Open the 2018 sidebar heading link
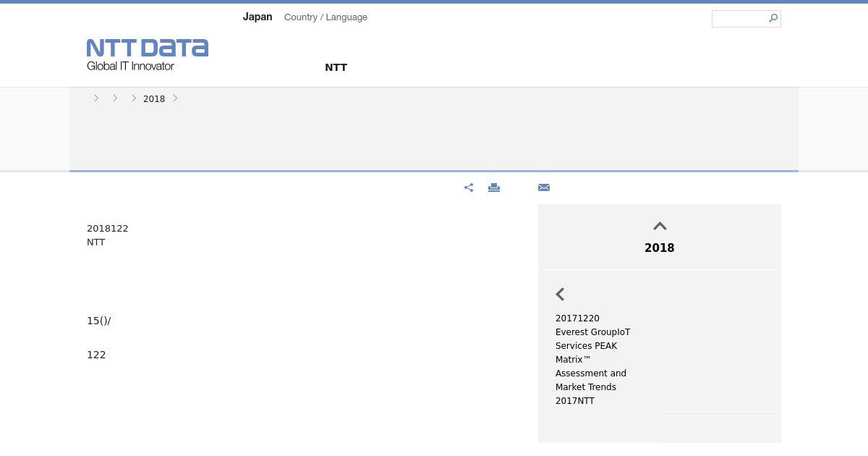Screen dimensions: 868x456 click(x=660, y=248)
